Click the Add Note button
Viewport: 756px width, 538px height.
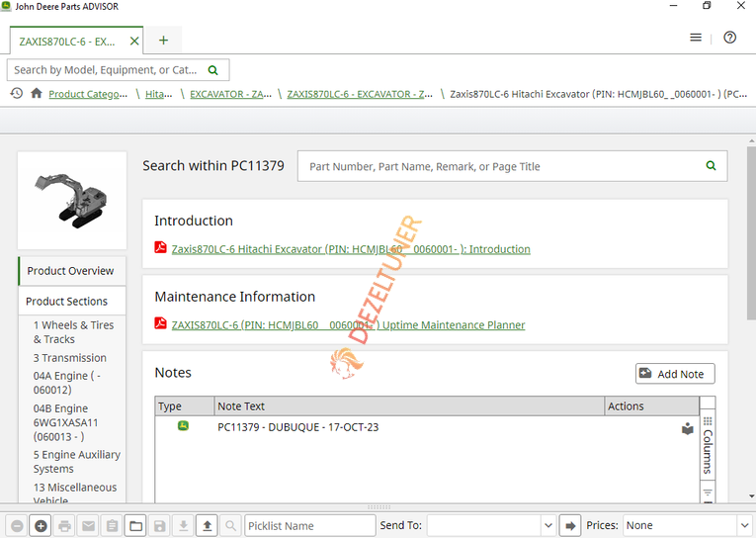675,374
